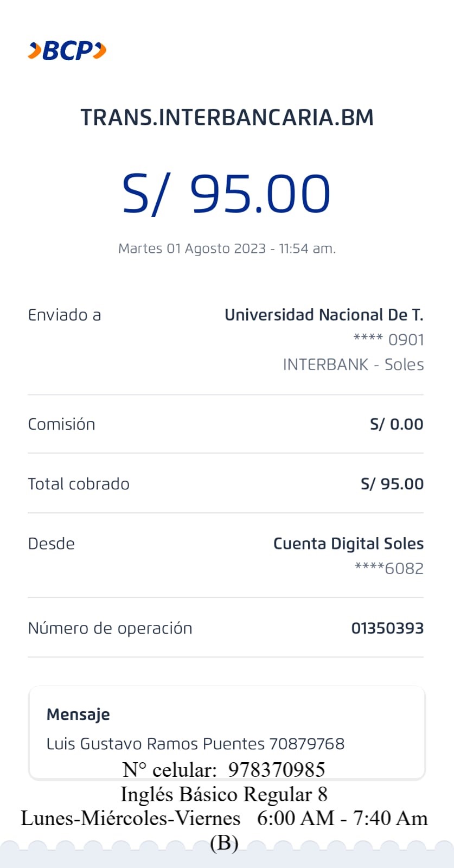This screenshot has width=454, height=868.
Task: Select the S/ 0.00 commission value
Action: pos(397,424)
